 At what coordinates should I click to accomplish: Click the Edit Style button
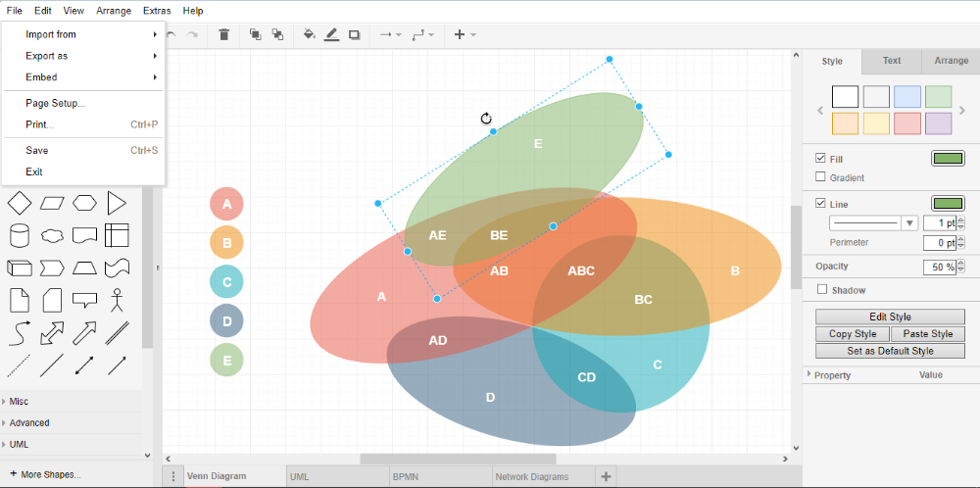coord(890,317)
